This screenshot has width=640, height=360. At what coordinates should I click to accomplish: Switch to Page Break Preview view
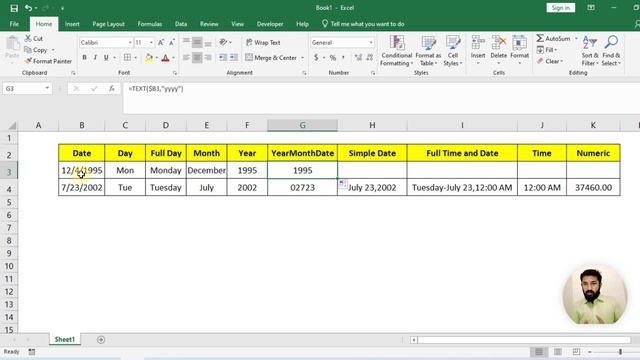pos(576,352)
